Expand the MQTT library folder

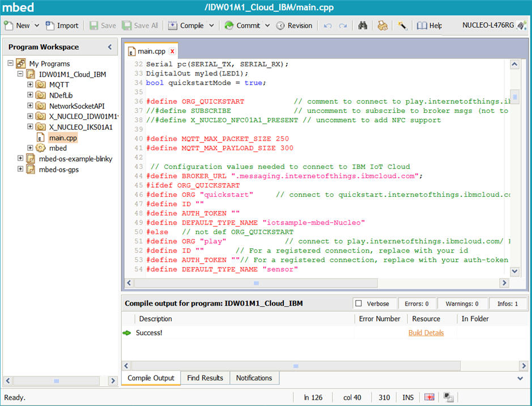31,84
